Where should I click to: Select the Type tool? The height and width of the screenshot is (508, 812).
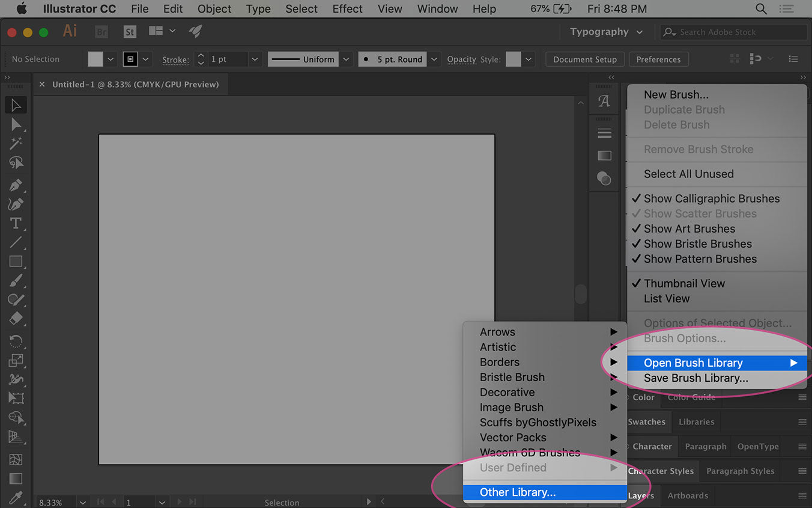point(16,223)
